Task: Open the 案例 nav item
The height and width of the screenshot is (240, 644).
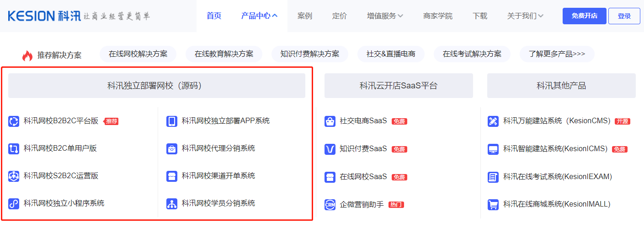Action: (x=305, y=16)
